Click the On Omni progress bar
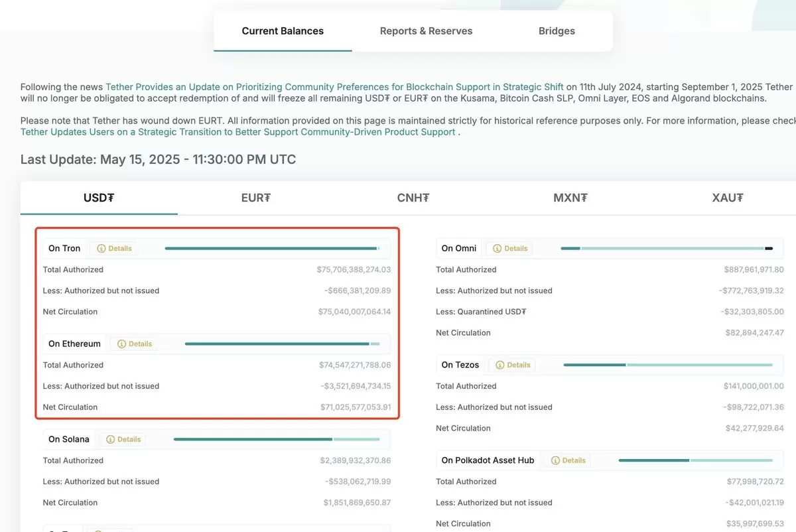796x532 pixels. pyautogui.click(x=667, y=248)
